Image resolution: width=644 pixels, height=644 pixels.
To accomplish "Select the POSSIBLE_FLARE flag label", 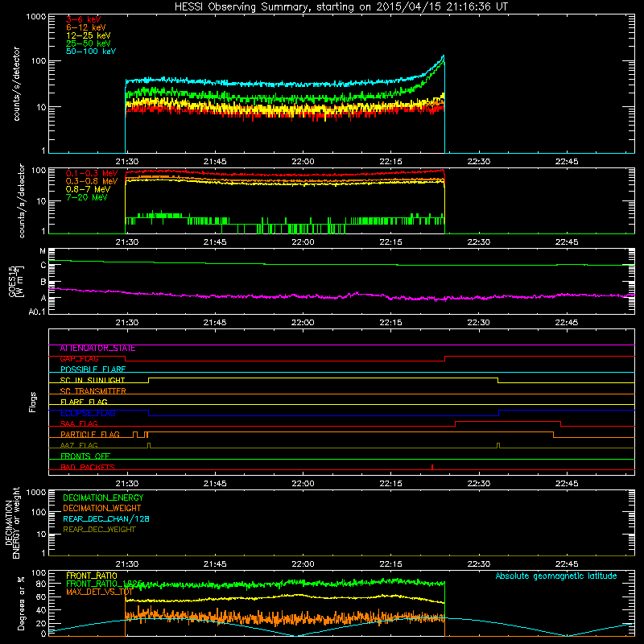I will tap(93, 369).
